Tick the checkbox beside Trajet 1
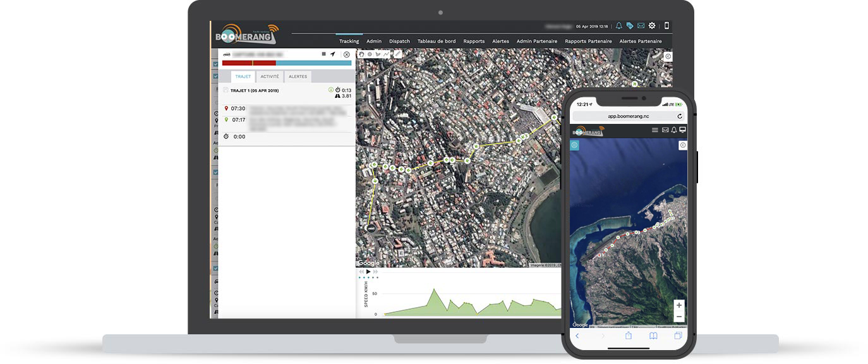 226,90
